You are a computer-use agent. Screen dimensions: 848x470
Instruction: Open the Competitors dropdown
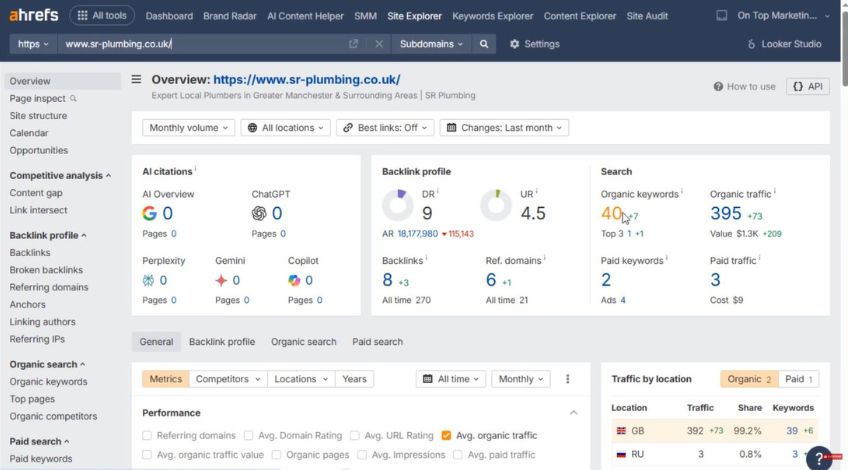click(x=228, y=379)
